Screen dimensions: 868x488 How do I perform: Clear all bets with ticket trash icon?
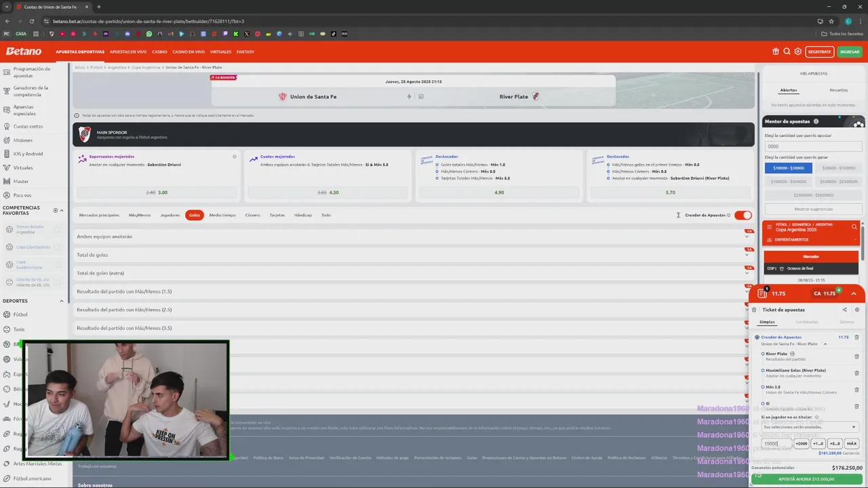754,310
